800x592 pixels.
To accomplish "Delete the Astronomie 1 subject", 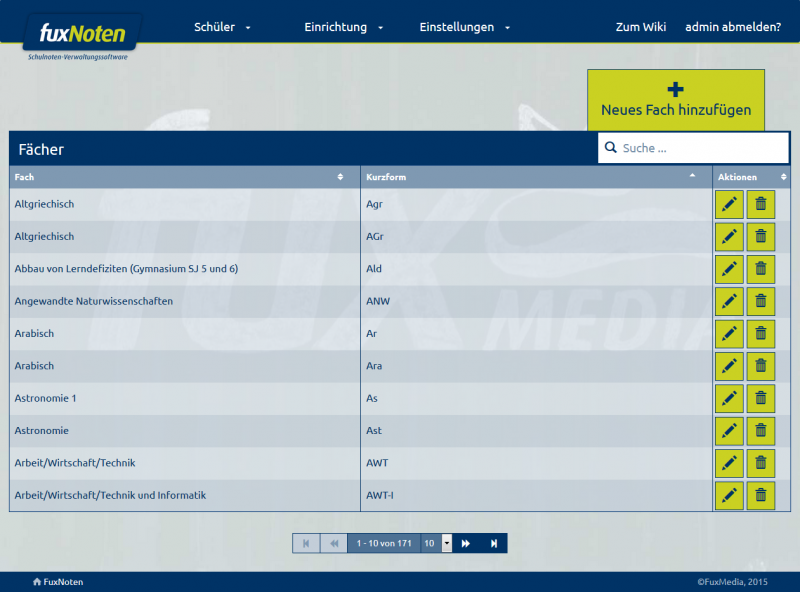I will [761, 399].
